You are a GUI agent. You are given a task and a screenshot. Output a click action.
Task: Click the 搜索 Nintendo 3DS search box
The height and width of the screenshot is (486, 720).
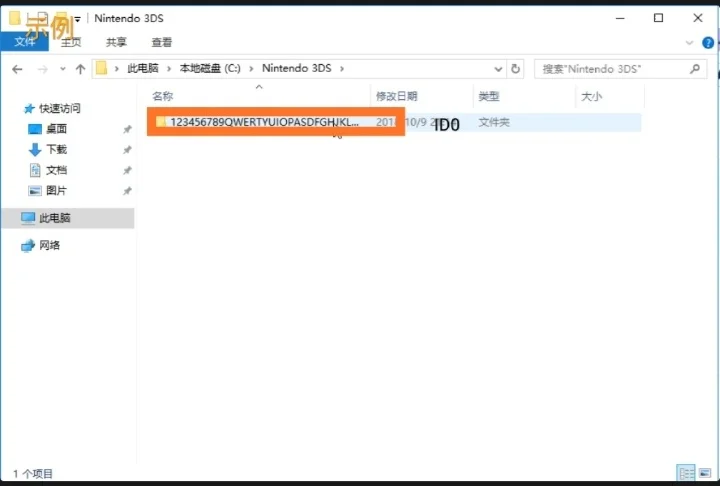(612, 69)
